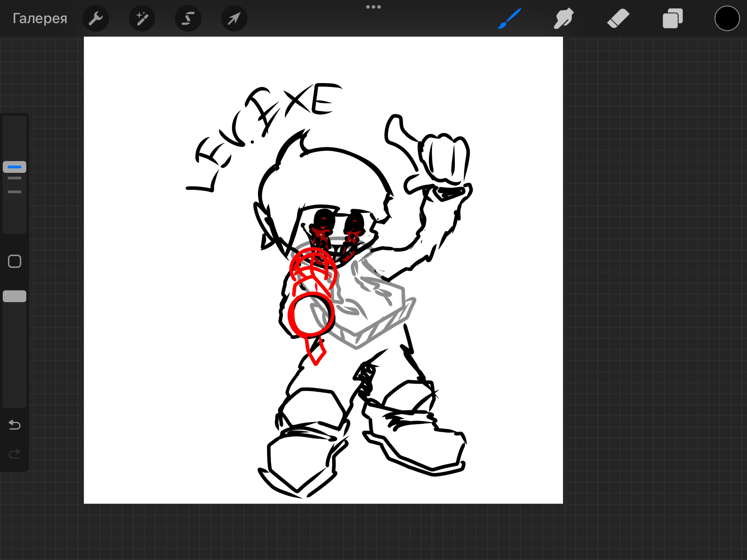This screenshot has width=747, height=560.
Task: Tap the dark background beside the canvas
Action: tap(654, 277)
